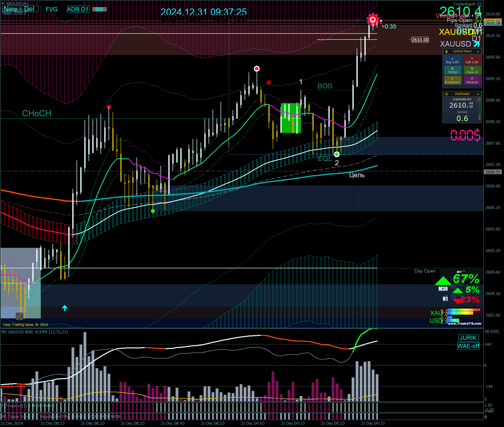Click the WAE-off button

468,346
